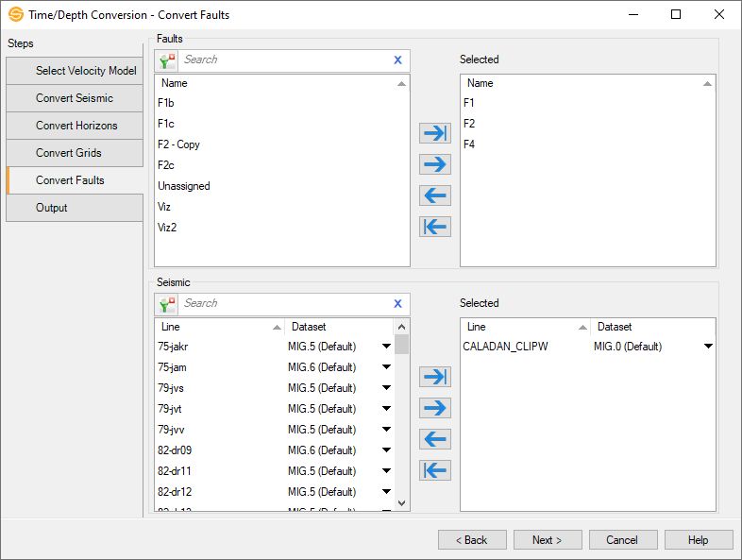
Task: Select fault F1c in available list
Action: tap(282, 124)
